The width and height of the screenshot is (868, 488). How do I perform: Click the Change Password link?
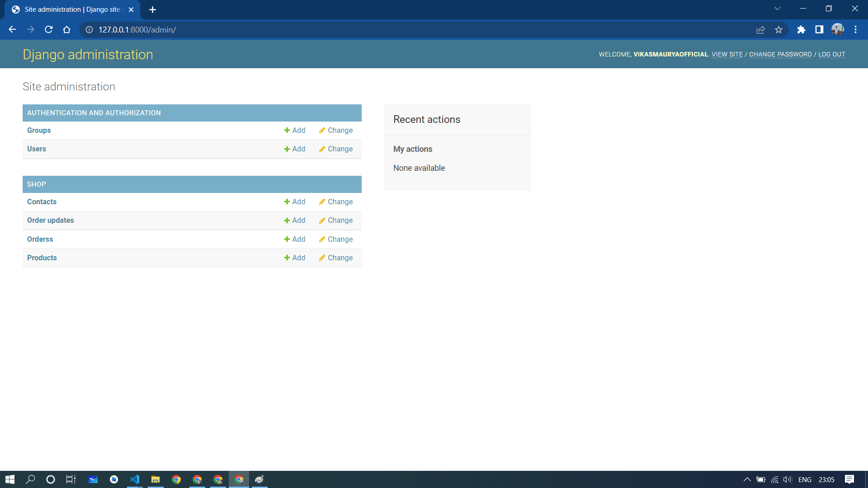[780, 54]
